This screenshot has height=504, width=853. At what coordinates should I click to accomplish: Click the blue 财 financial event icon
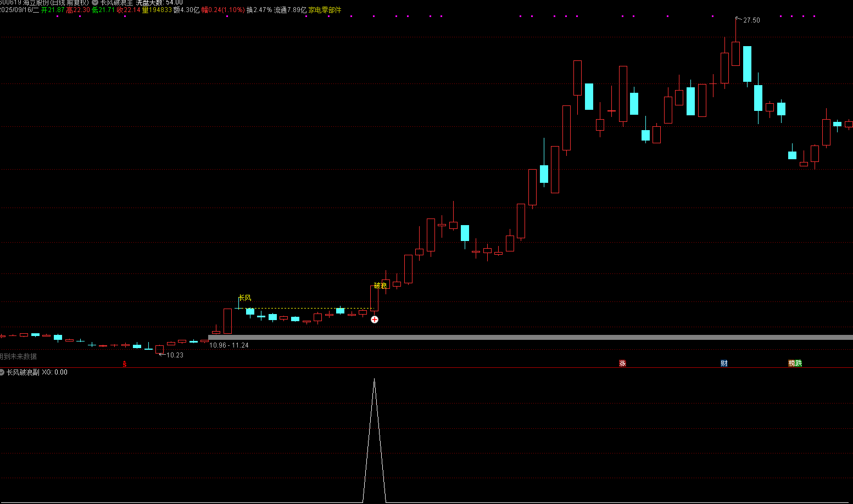click(724, 363)
